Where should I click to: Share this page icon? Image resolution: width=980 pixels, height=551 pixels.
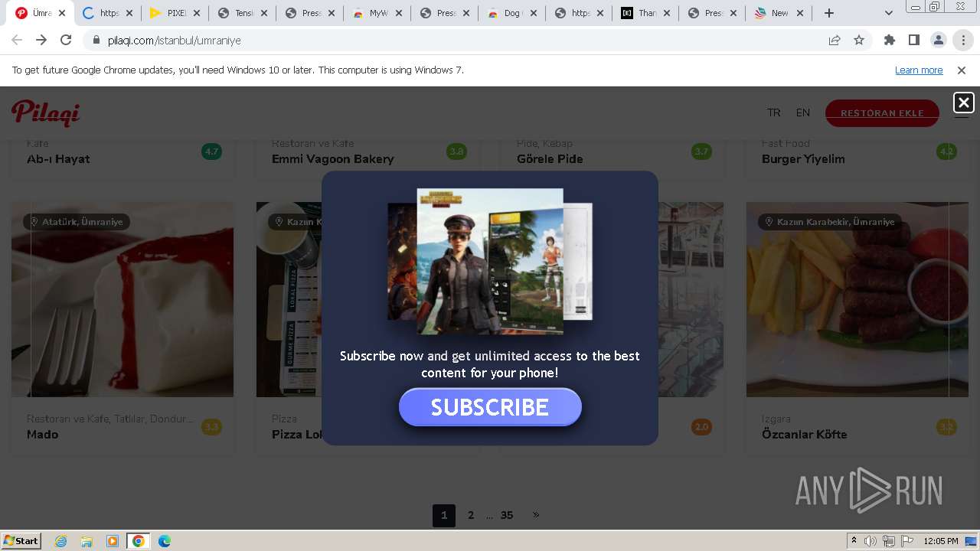(835, 41)
